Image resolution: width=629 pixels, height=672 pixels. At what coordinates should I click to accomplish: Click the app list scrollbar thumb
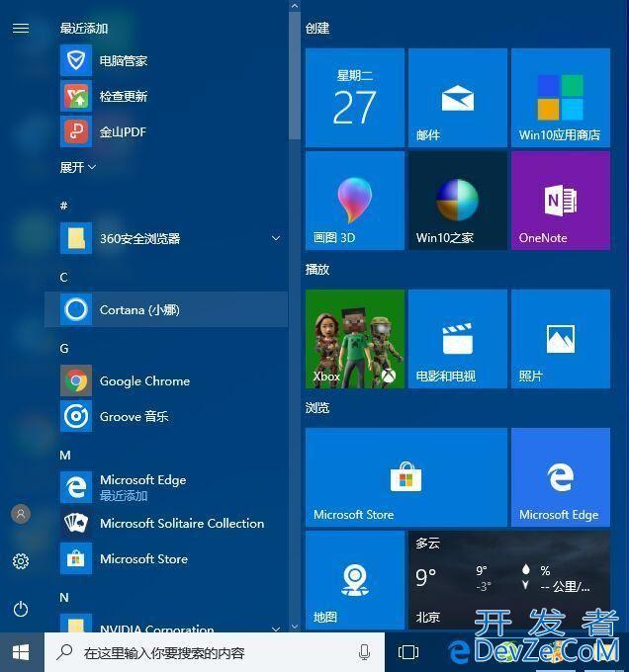point(294,75)
